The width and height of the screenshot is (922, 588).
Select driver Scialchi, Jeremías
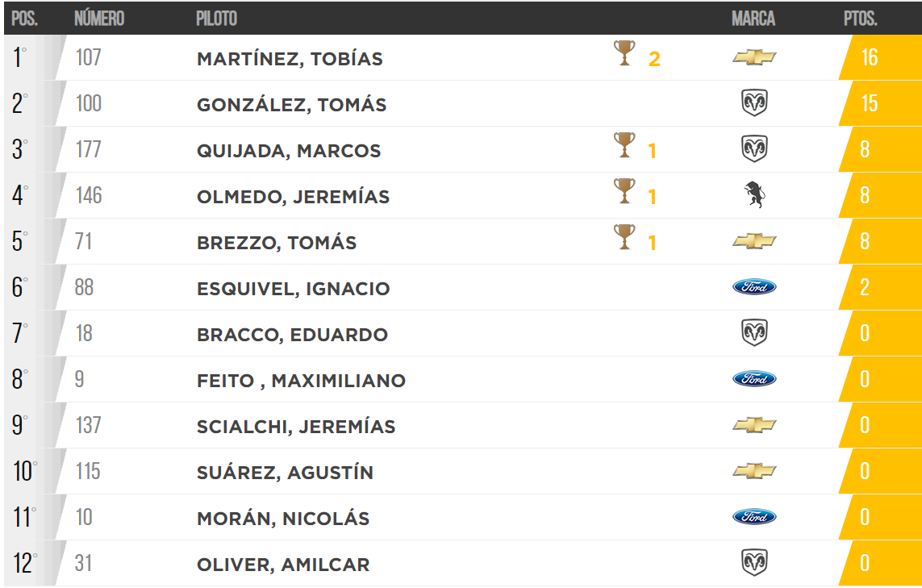tap(296, 427)
